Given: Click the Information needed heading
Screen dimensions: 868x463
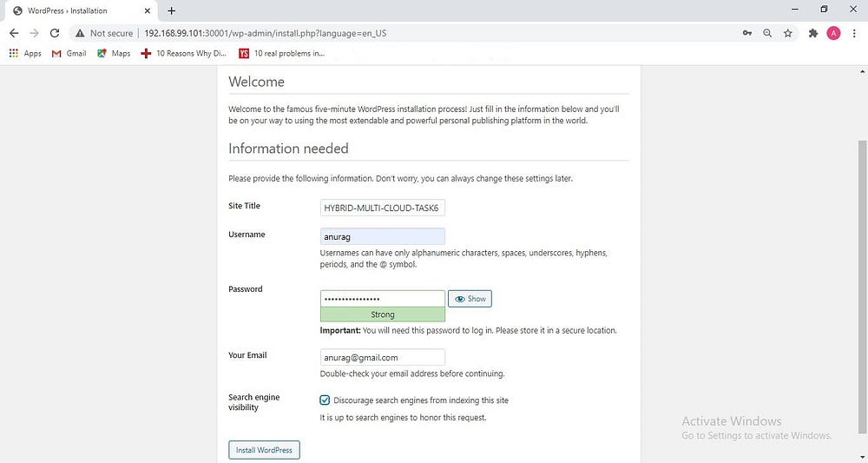Looking at the screenshot, I should click(x=288, y=149).
